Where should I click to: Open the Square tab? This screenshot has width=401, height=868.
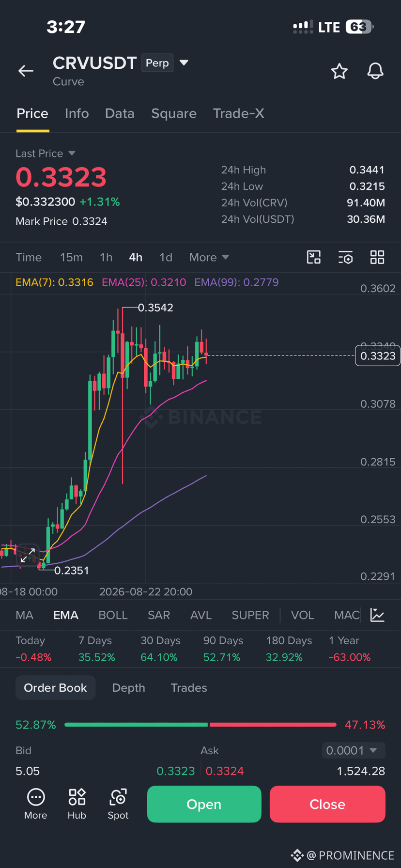click(x=174, y=113)
